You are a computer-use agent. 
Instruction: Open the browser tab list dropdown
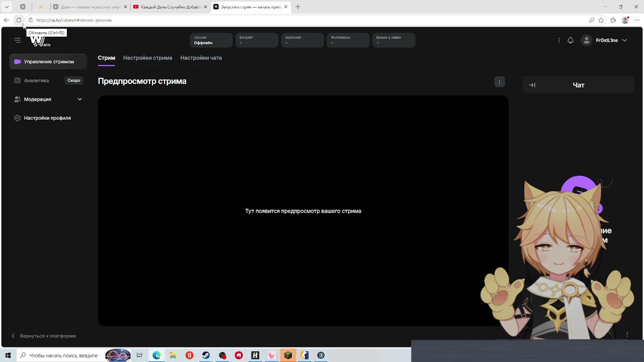[7, 7]
